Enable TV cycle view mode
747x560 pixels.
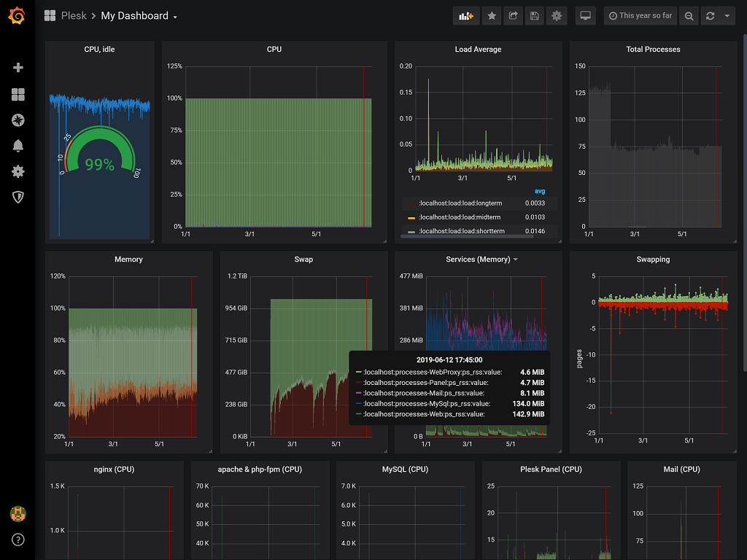(585, 15)
